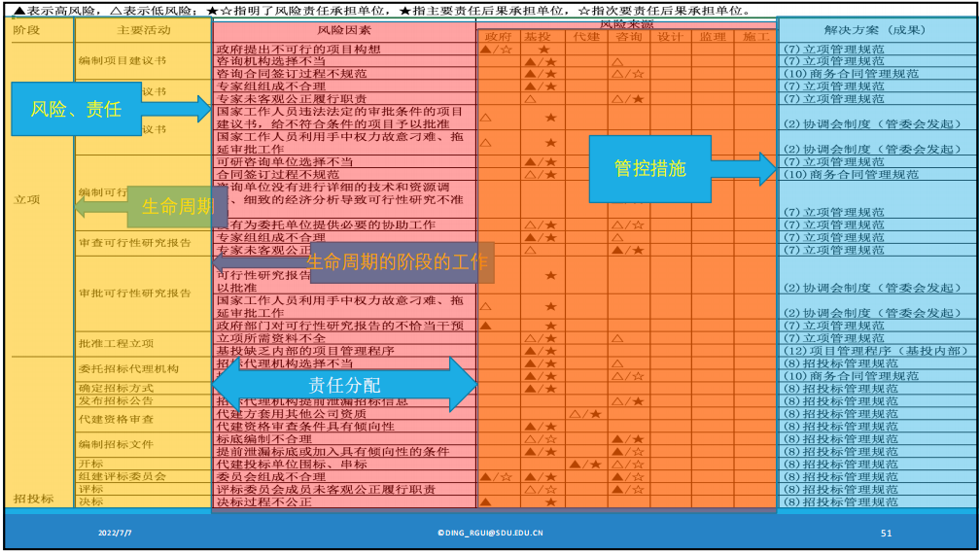Click the '施工' risk source column header
The image size is (980, 552).
tap(755, 37)
